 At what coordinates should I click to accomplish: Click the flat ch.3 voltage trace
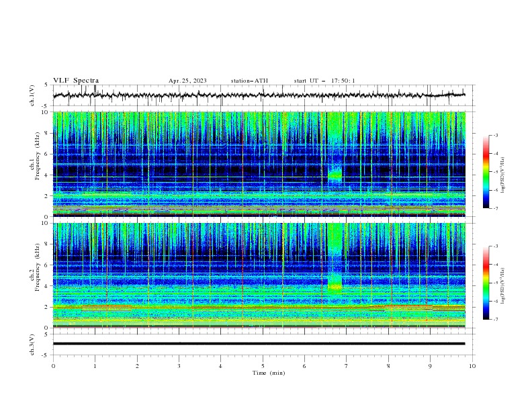[259, 344]
